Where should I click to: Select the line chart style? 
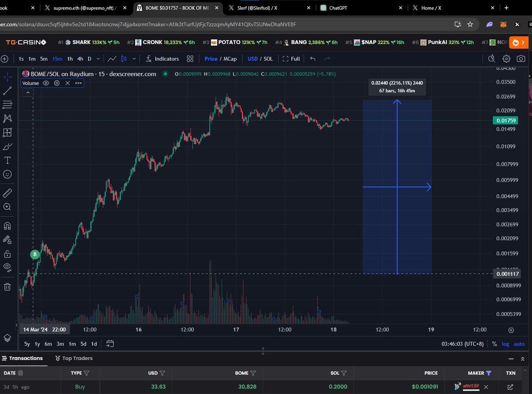(113, 59)
